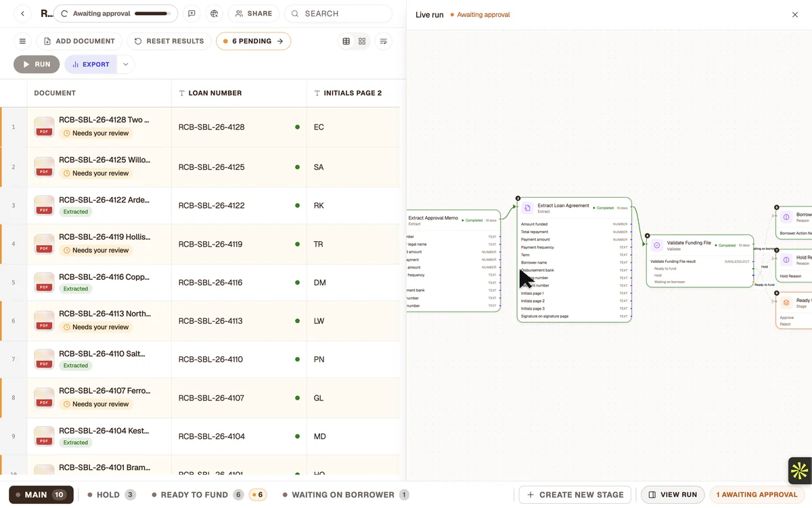
Task: Switch to the grid card view
Action: pos(362,41)
